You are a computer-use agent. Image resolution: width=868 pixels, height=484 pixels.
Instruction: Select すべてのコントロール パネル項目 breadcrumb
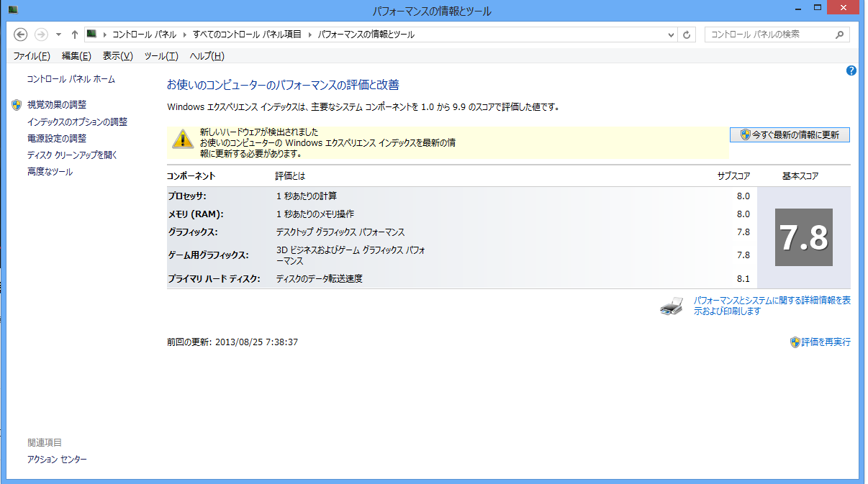pos(247,35)
